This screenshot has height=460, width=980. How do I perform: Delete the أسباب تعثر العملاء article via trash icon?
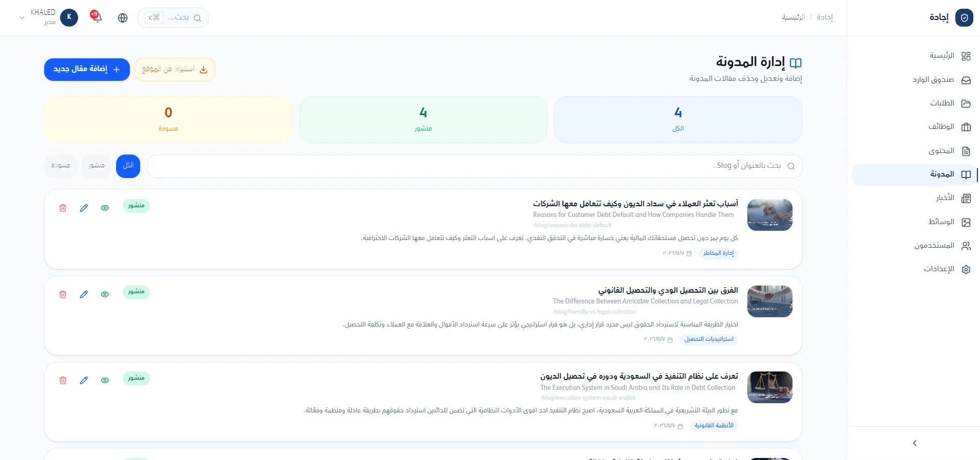[63, 208]
